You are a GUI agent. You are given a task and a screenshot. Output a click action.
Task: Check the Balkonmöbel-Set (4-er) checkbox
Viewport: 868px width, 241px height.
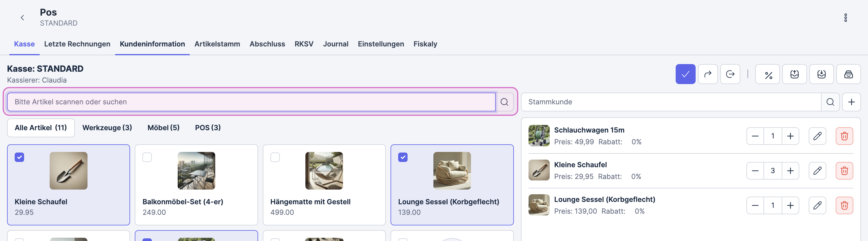(x=147, y=157)
